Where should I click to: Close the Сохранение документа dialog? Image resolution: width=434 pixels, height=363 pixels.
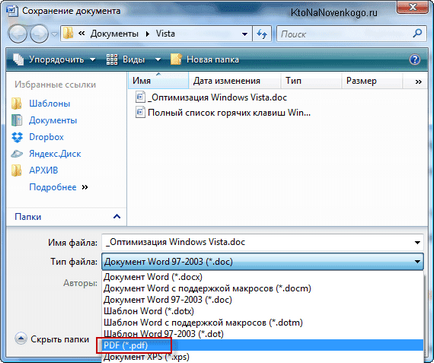(x=413, y=7)
